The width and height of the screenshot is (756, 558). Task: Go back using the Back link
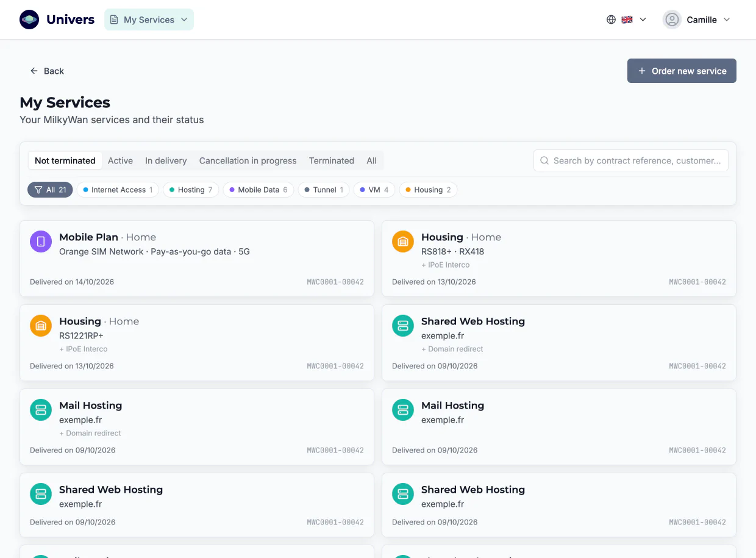tap(47, 71)
